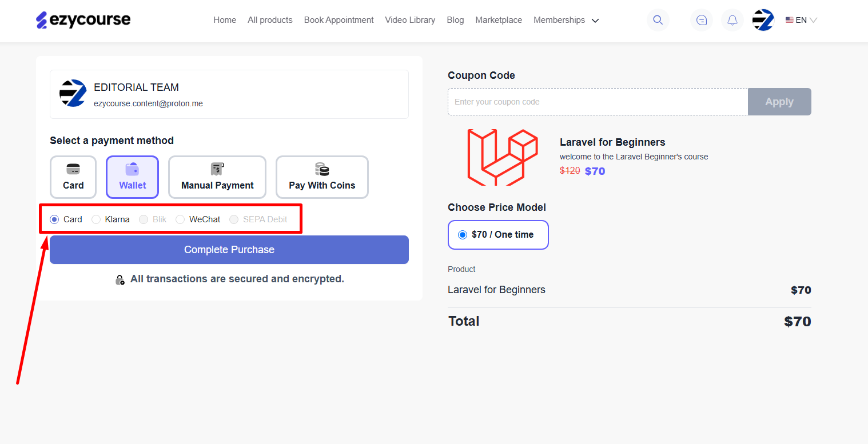Open the search icon in header
Viewport: 868px width, 444px height.
tap(658, 20)
